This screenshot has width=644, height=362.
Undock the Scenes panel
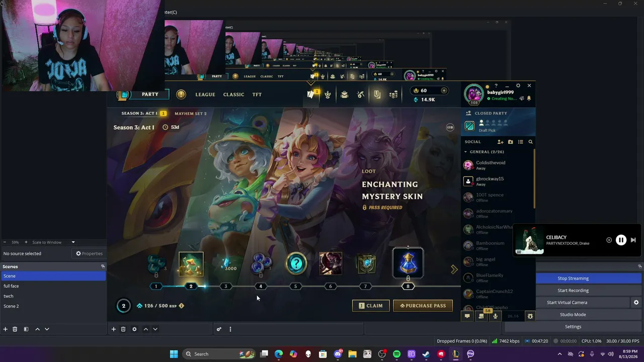click(x=103, y=266)
